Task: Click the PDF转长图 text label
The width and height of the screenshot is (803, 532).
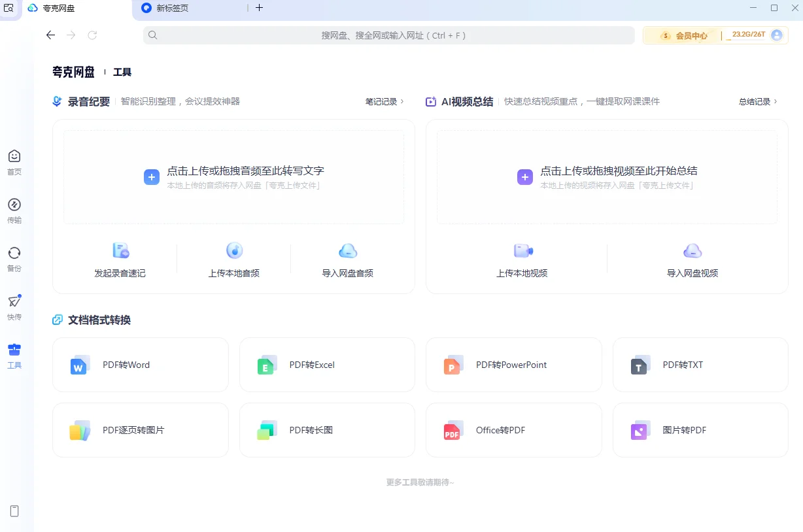Action: click(311, 430)
